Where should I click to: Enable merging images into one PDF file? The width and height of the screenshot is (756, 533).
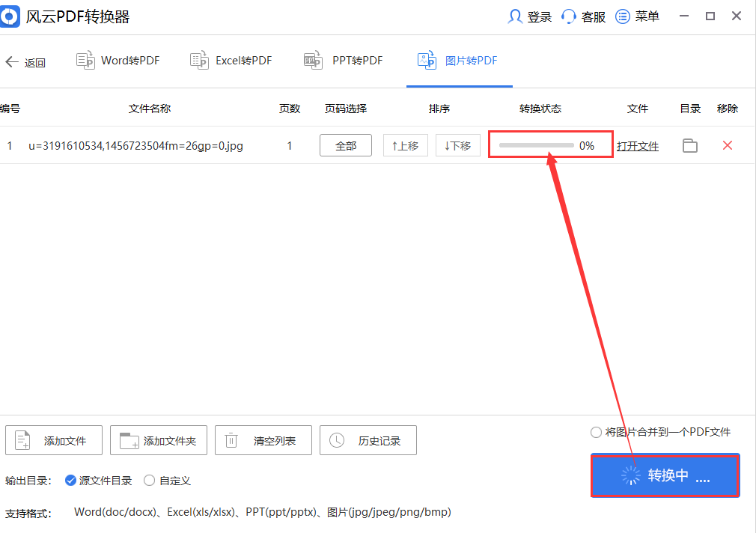point(596,432)
